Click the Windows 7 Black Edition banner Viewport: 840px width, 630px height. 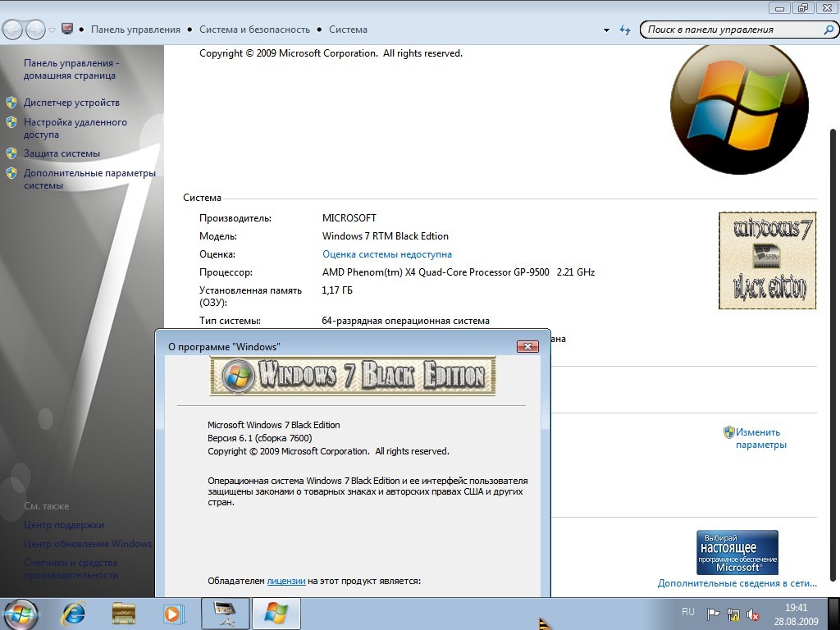(353, 376)
